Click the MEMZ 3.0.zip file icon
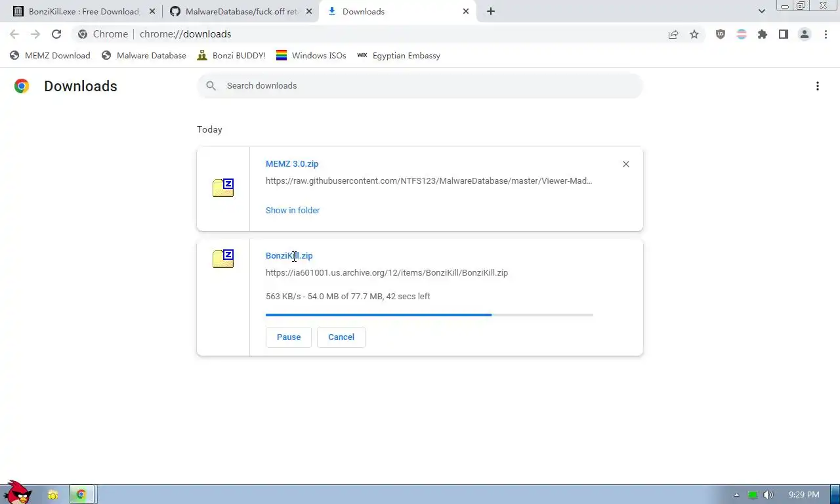 [x=223, y=188]
